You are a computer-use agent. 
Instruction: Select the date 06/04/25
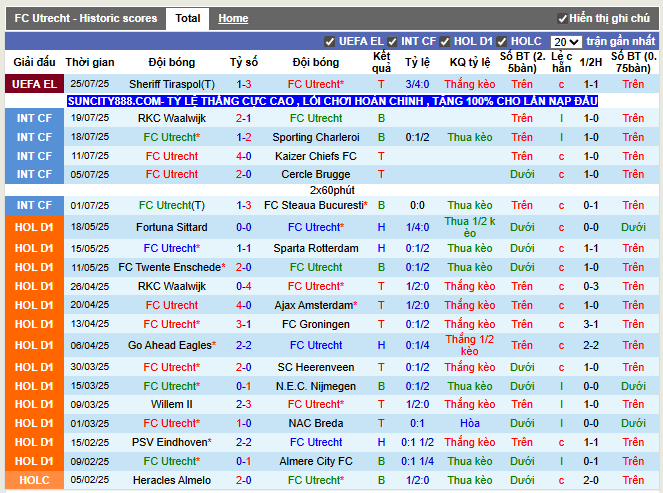click(x=90, y=345)
